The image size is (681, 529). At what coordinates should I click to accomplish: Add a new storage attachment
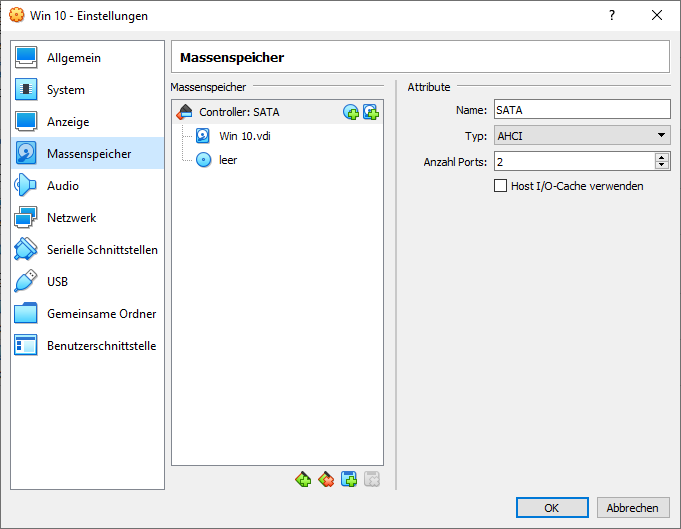pyautogui.click(x=349, y=479)
